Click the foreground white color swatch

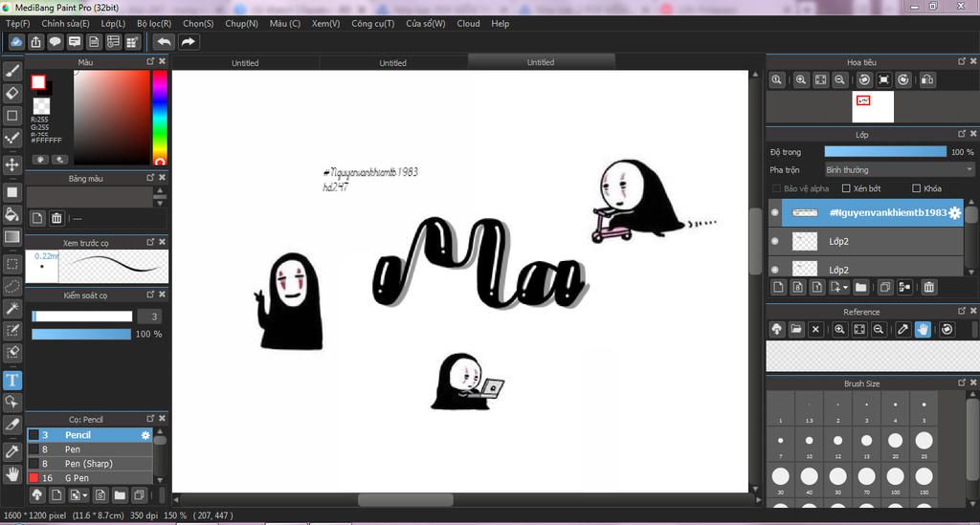[x=38, y=82]
